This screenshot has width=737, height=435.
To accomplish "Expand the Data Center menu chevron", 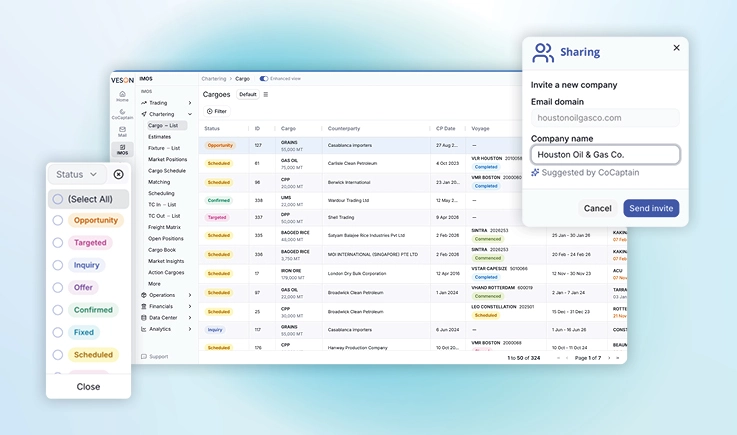I will pos(190,317).
